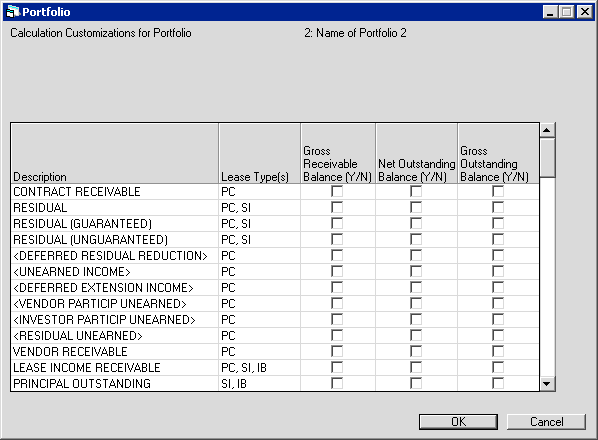Tick Gross Outstanding for LEASE INCOME RECEIVABLE
The width and height of the screenshot is (598, 440).
click(498, 368)
